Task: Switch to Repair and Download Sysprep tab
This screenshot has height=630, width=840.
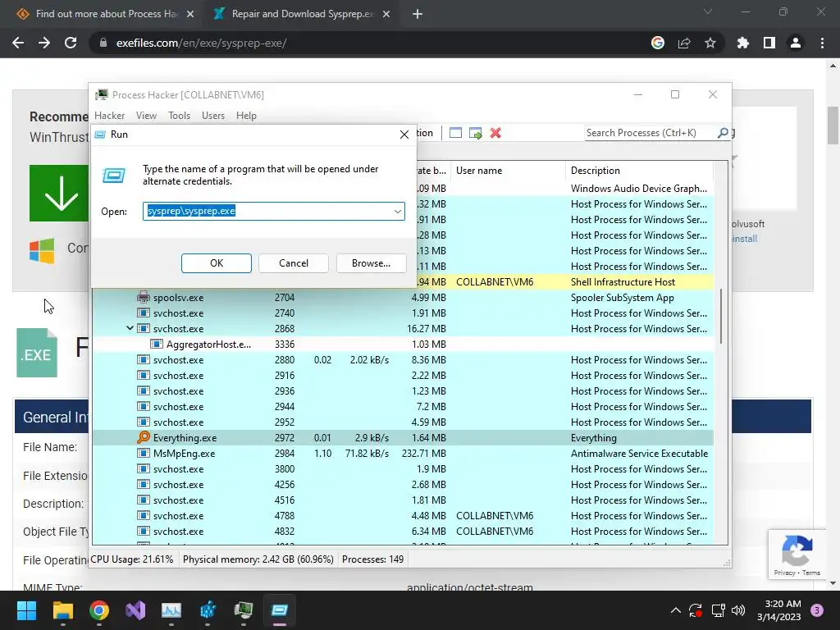Action: [302, 14]
